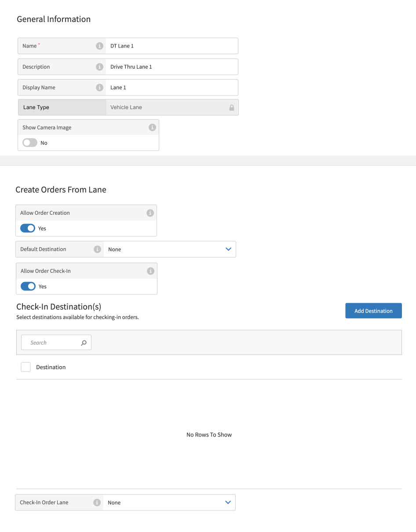Click the Add Destination button
Viewport: 416px width, 532px height.
click(x=373, y=310)
